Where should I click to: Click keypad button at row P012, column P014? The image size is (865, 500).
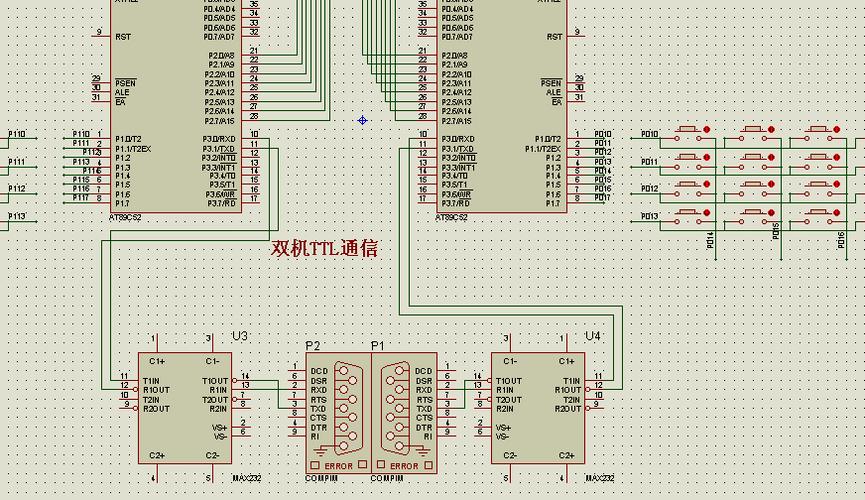tap(687, 189)
